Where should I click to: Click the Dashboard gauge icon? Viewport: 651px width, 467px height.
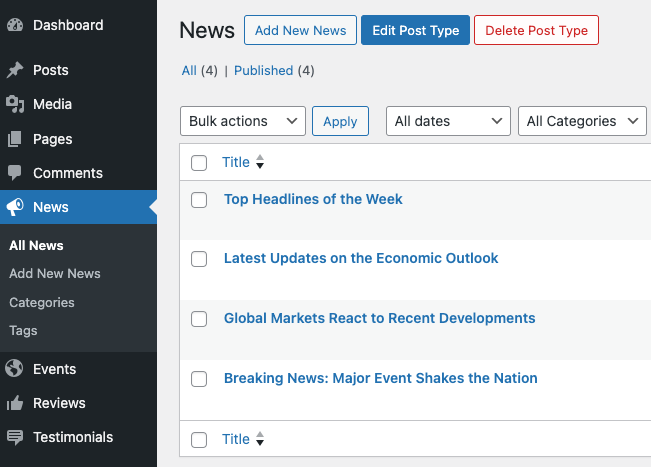[15, 25]
